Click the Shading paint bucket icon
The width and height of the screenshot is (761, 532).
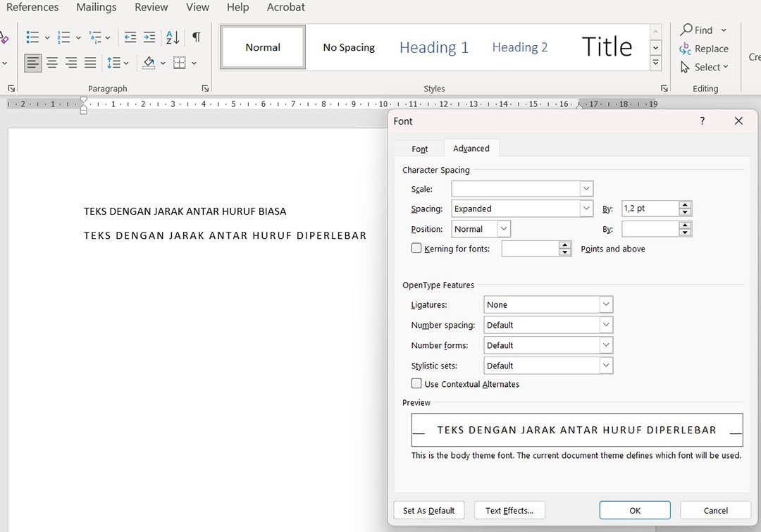tap(149, 63)
